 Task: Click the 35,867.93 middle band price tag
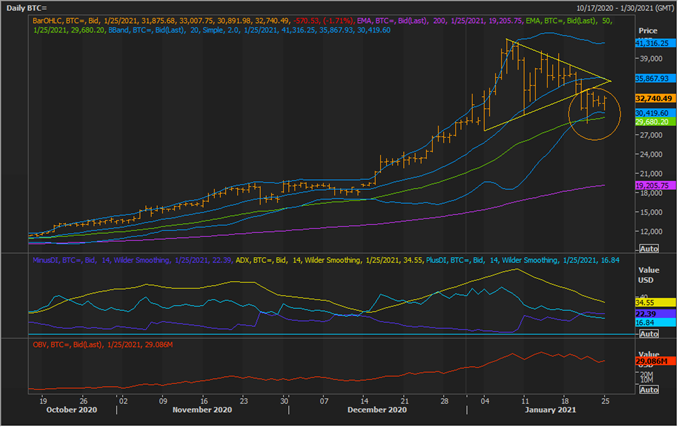pyautogui.click(x=655, y=79)
